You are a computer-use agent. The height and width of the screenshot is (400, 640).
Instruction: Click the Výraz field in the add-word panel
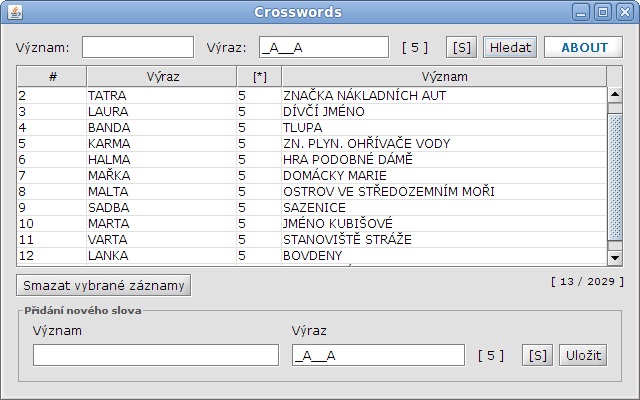[x=377, y=355]
